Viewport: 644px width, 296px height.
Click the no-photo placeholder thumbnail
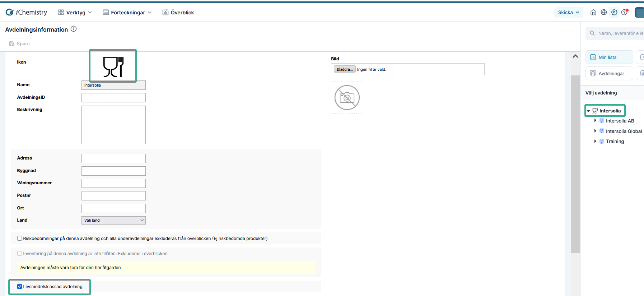(347, 97)
